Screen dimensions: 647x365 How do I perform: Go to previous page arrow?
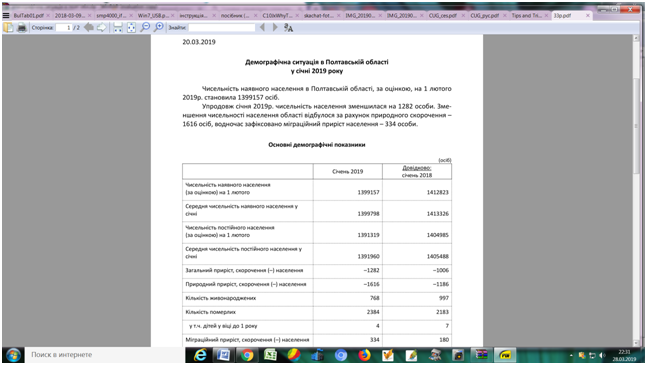point(88,28)
